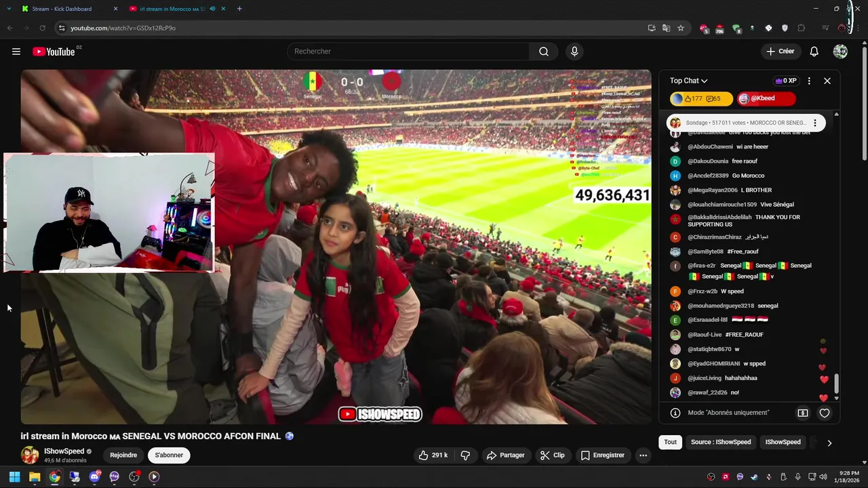Go back in browser history

coord(9,28)
